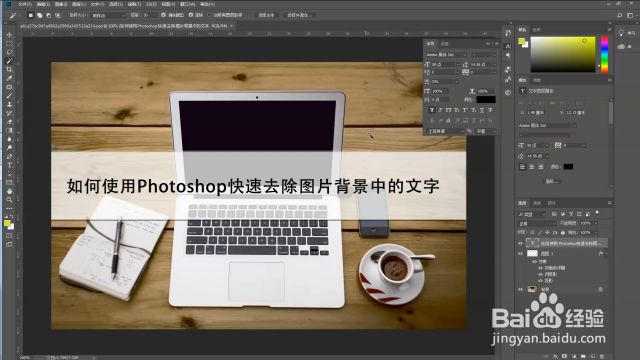Screen dimensions: 640x360
Task: Select the Hand tool
Action: (x=9, y=191)
